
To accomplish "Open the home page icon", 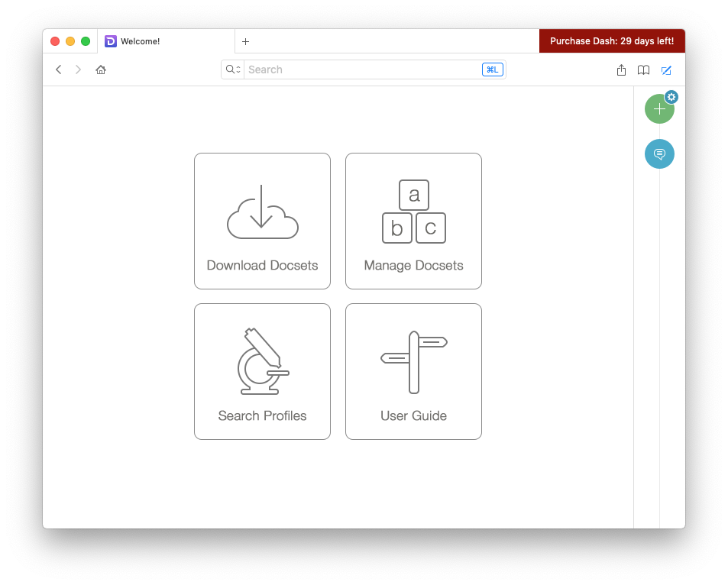I will (x=101, y=69).
